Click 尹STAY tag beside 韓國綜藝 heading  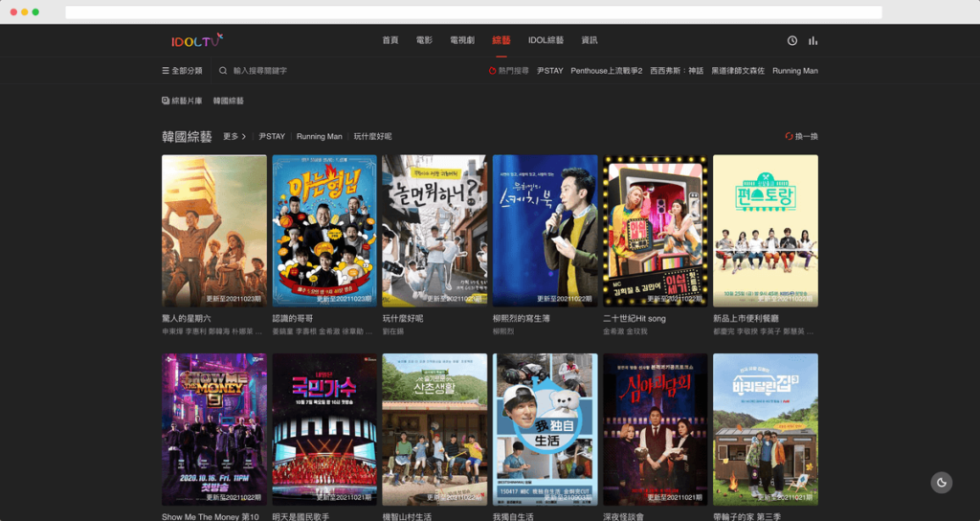(x=272, y=136)
